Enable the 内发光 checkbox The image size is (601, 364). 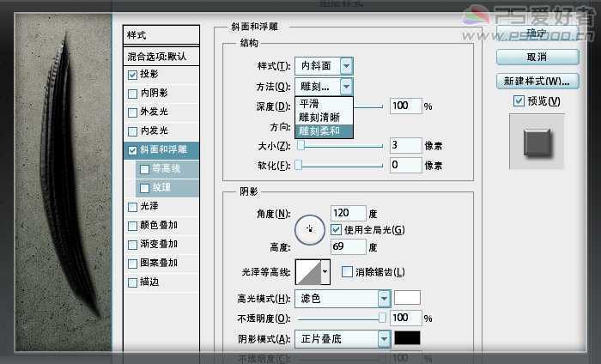pos(132,131)
